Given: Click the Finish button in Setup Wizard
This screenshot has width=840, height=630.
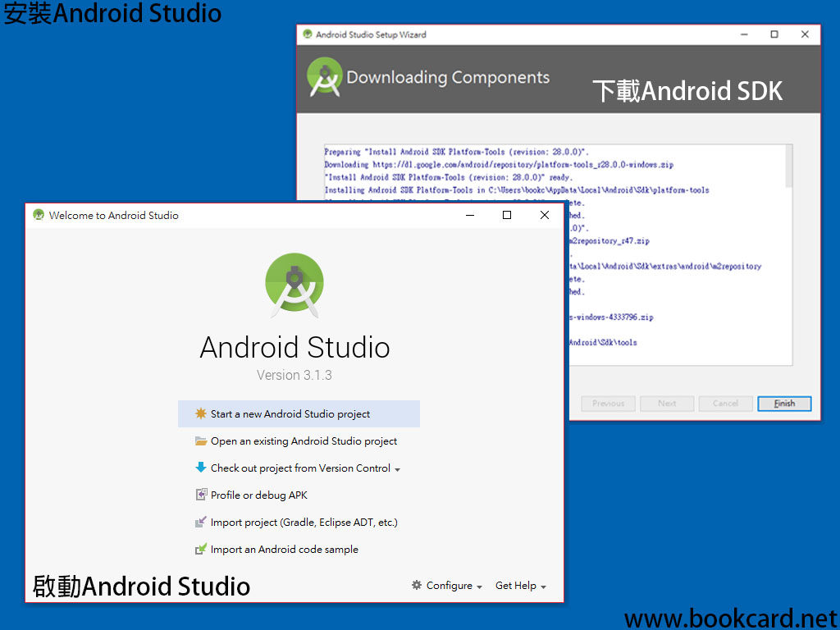Looking at the screenshot, I should 784,403.
